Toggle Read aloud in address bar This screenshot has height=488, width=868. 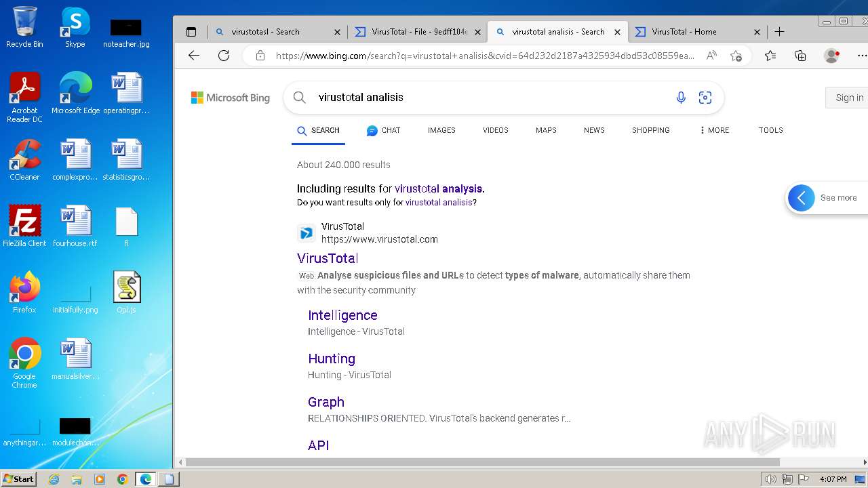click(711, 56)
